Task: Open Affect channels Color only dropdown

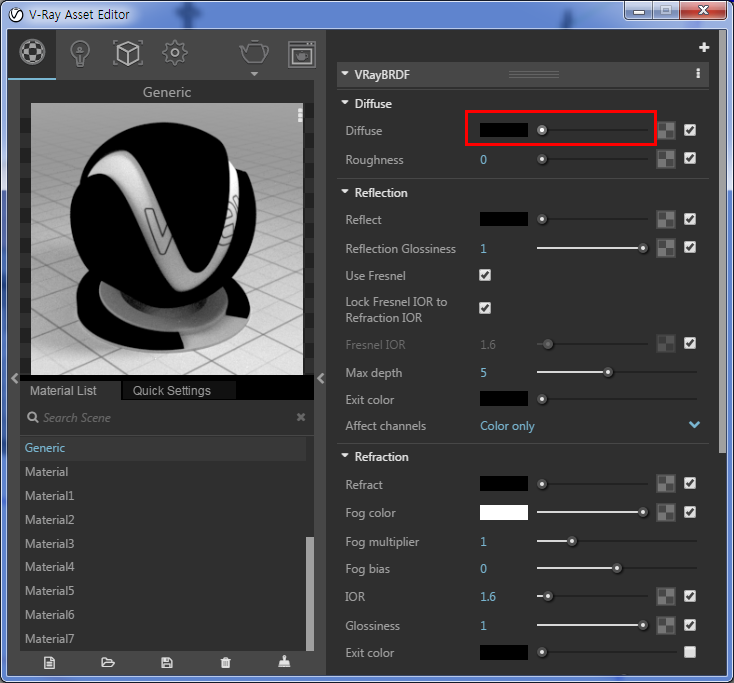Action: (x=590, y=426)
